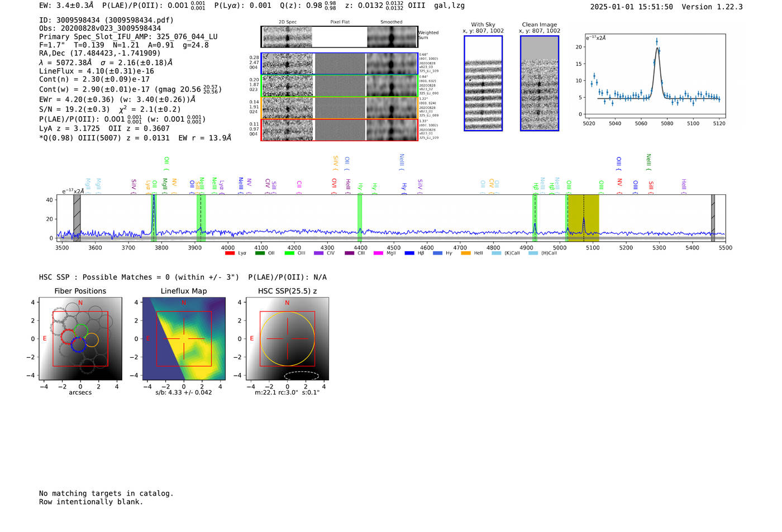Click the dark green OII legend swatch
The image size is (782, 532).
coord(260,253)
